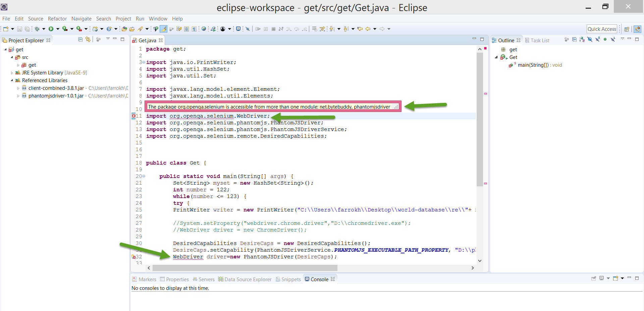Image resolution: width=644 pixels, height=311 pixels.
Task: Click the green Run button
Action: 51,29
